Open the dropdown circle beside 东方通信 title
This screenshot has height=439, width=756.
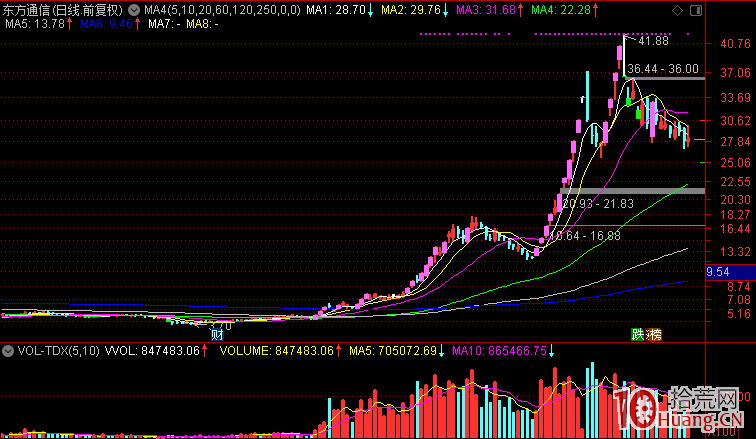pos(134,10)
